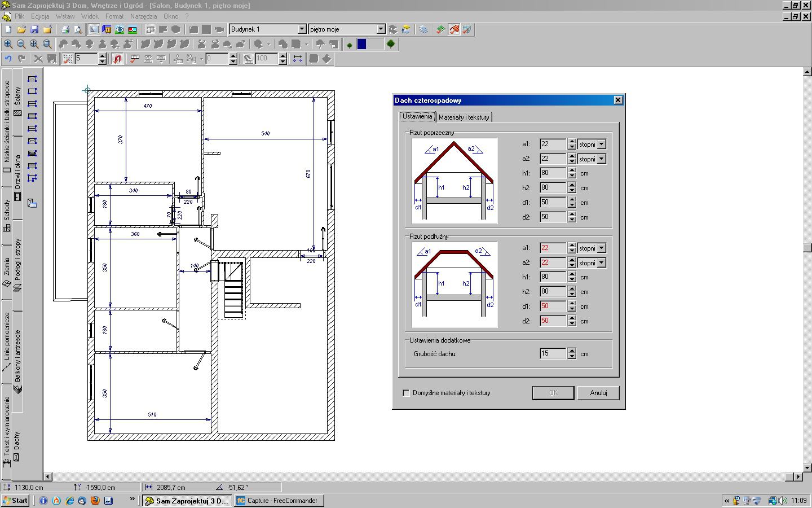The height and width of the screenshot is (508, 812).
Task: Click the eye 3D view icon
Action: tap(120, 29)
